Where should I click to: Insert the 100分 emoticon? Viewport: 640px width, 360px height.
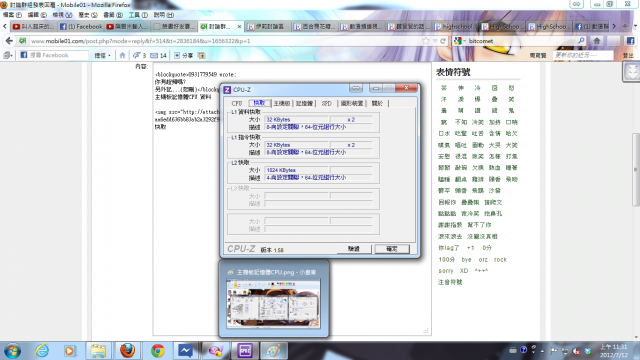coord(447,259)
